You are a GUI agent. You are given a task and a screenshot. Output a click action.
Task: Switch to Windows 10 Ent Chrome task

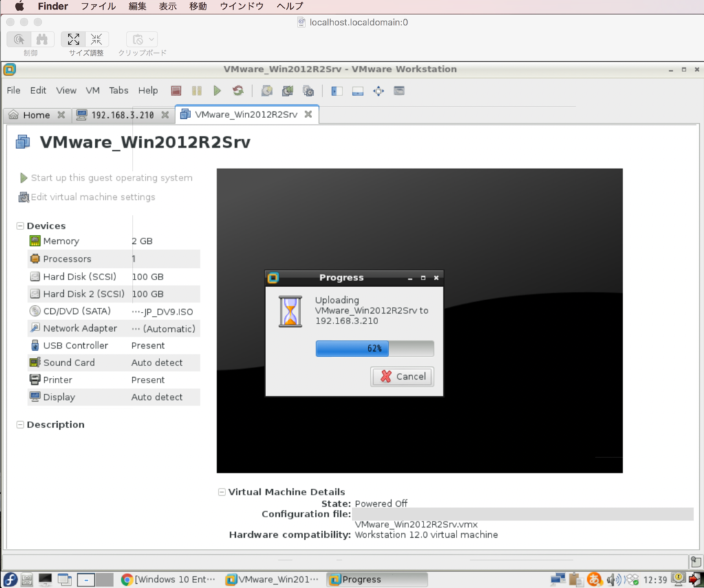coord(169,580)
